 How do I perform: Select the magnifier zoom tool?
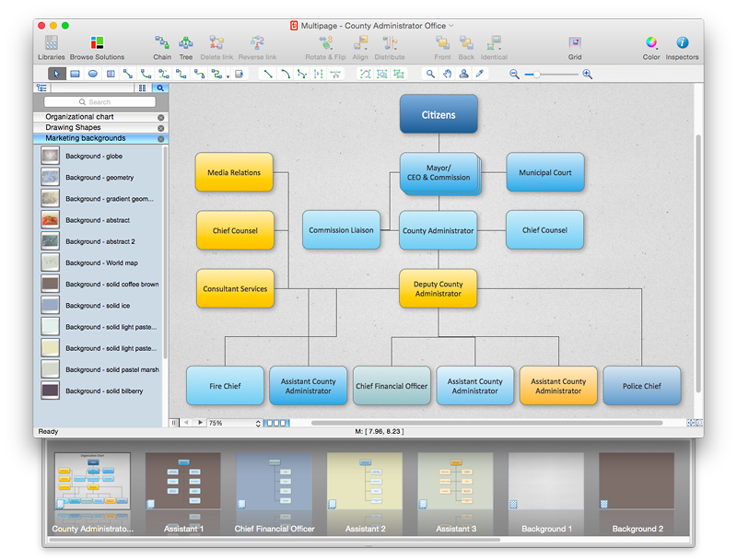[x=430, y=74]
